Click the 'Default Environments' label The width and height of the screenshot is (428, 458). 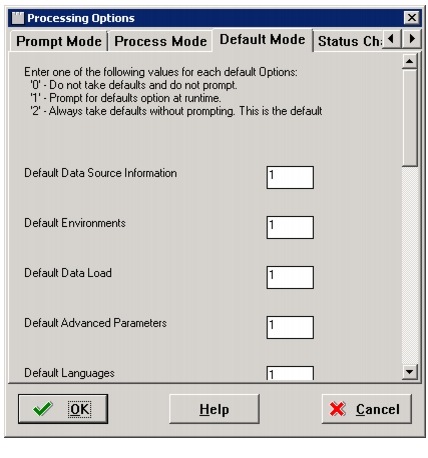(x=75, y=223)
